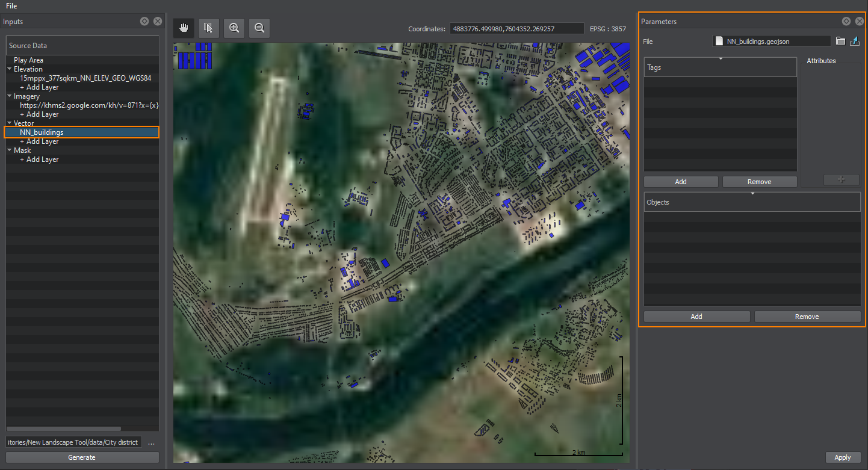Click Add under the Tags list

pos(681,182)
